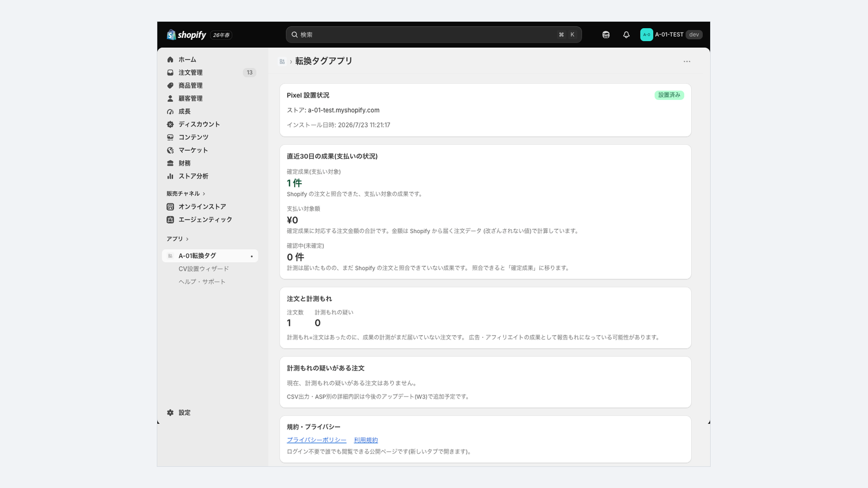Click the 注文と計測もれ heading
The image size is (868, 488).
309,299
